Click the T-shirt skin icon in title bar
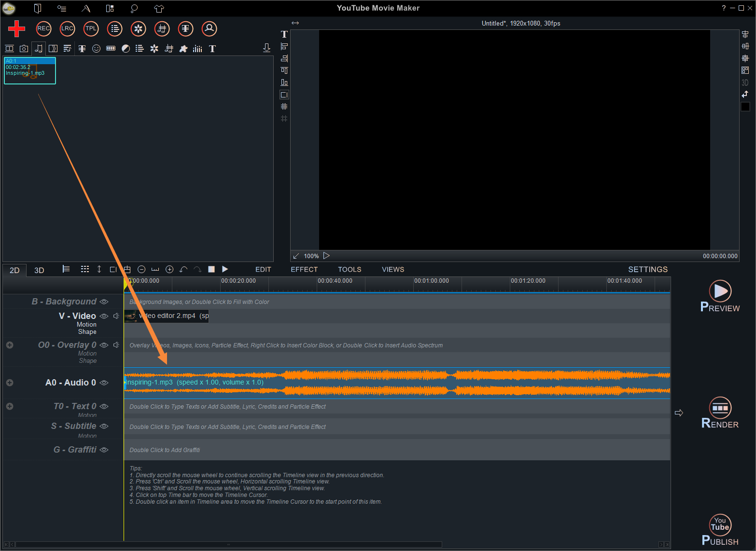The width and height of the screenshot is (756, 551). [x=159, y=8]
